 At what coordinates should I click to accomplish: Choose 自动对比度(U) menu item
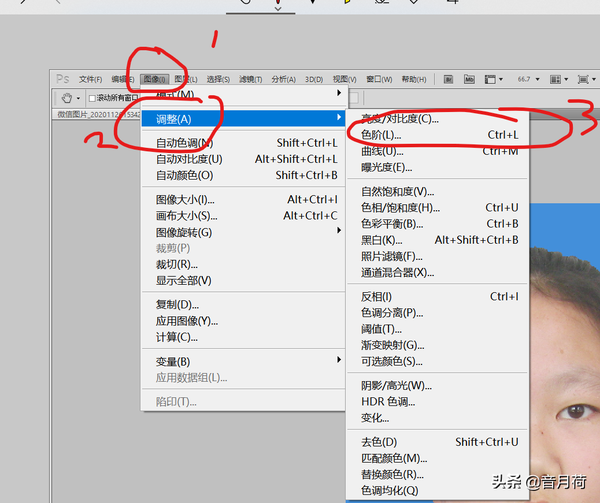coord(244,159)
